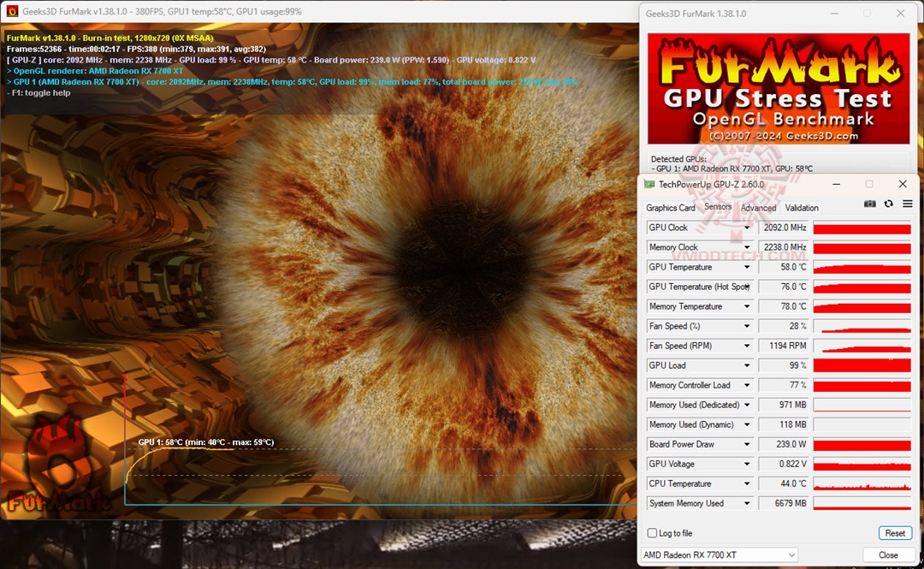Open the AMD Radeon RX 7700 XT device selector
Image resolution: width=924 pixels, height=569 pixels.
point(717,554)
